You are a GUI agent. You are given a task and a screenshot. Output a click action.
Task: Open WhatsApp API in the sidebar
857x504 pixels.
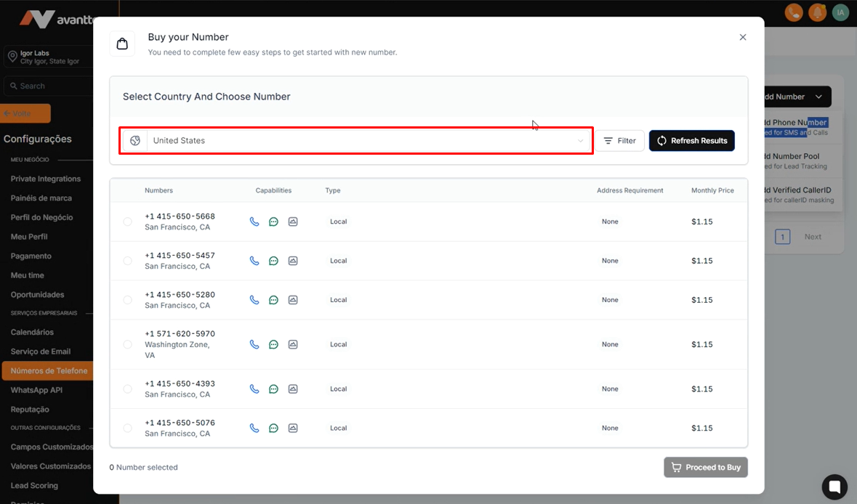pyautogui.click(x=36, y=390)
